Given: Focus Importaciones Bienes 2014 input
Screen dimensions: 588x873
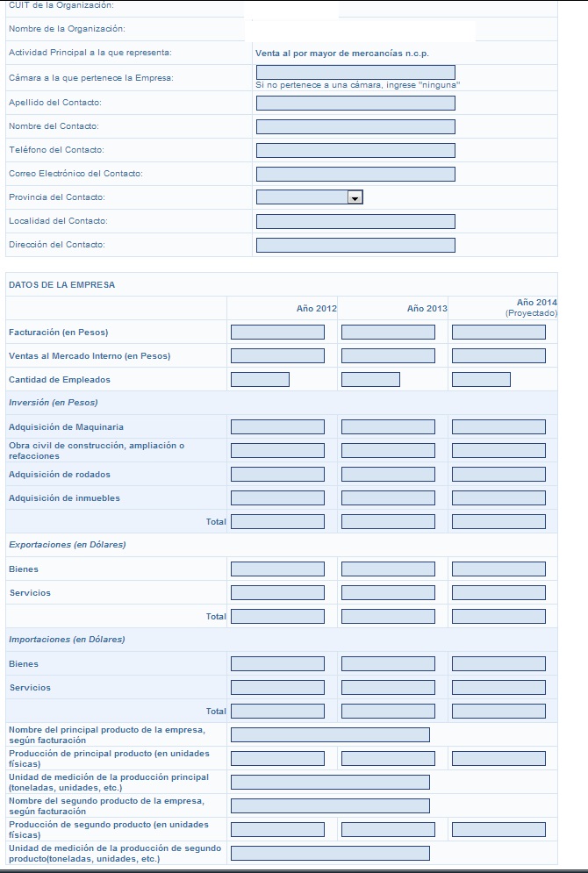Looking at the screenshot, I should tap(498, 663).
